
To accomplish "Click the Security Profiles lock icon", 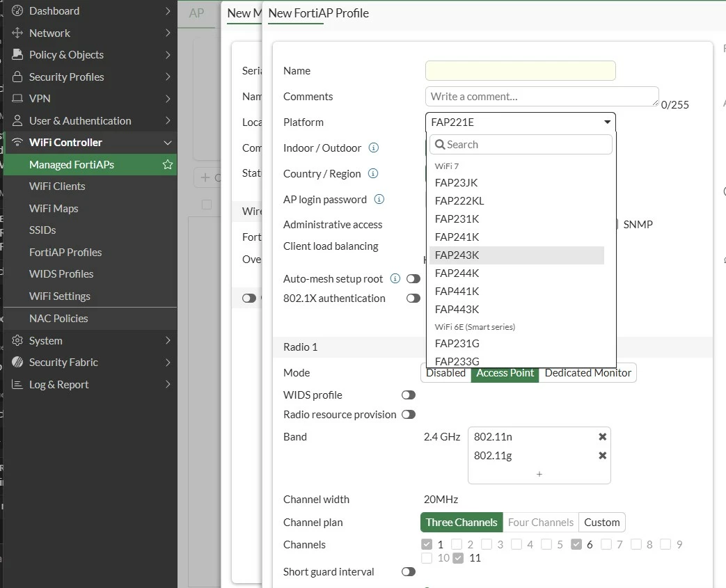I will (17, 77).
